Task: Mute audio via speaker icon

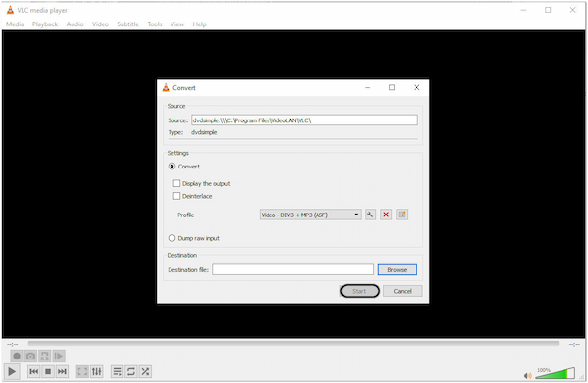Action: [528, 375]
